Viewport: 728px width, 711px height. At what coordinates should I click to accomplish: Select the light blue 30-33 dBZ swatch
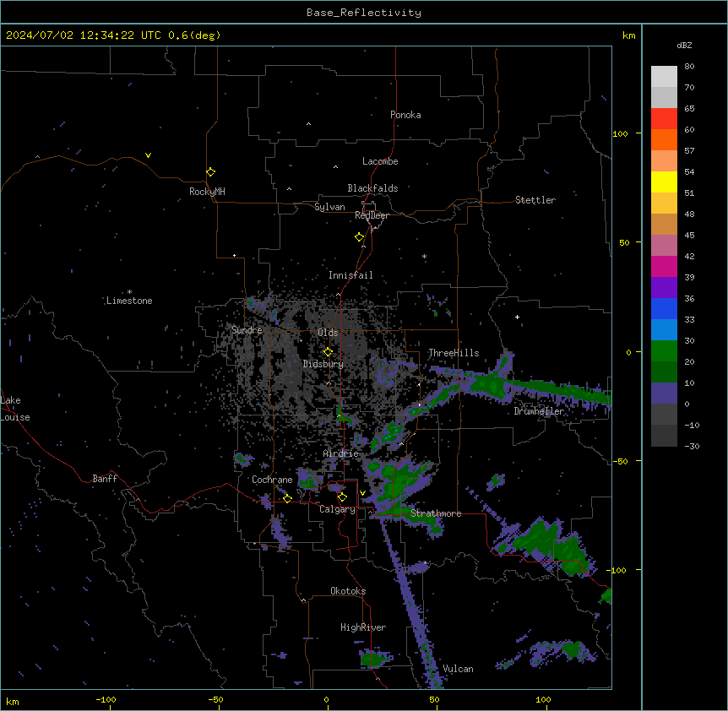(x=664, y=330)
